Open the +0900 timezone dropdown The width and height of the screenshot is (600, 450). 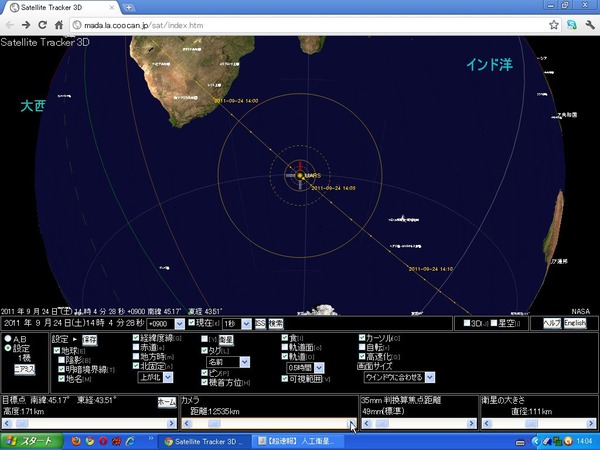(x=165, y=324)
